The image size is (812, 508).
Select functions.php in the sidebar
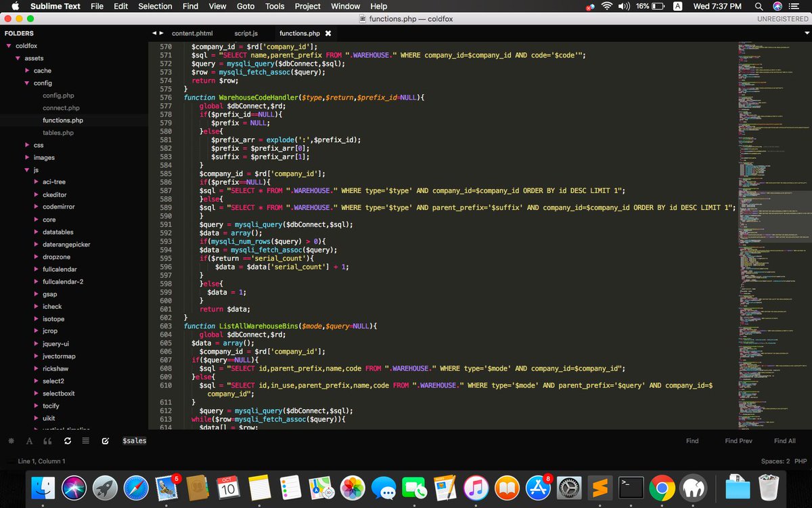tap(63, 121)
